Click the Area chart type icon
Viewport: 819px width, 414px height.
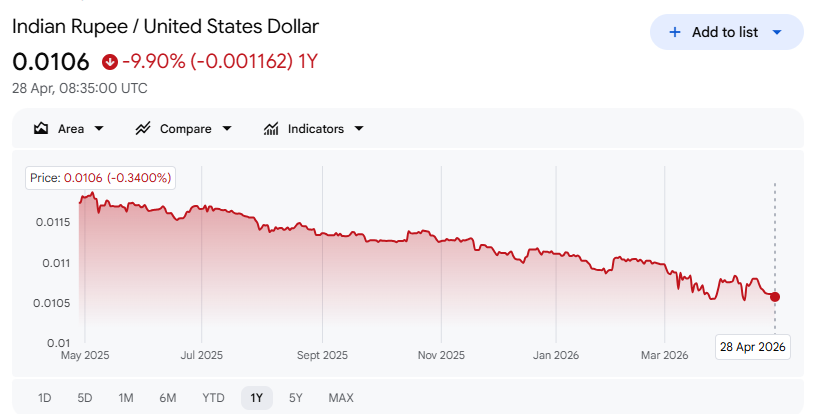click(x=41, y=129)
